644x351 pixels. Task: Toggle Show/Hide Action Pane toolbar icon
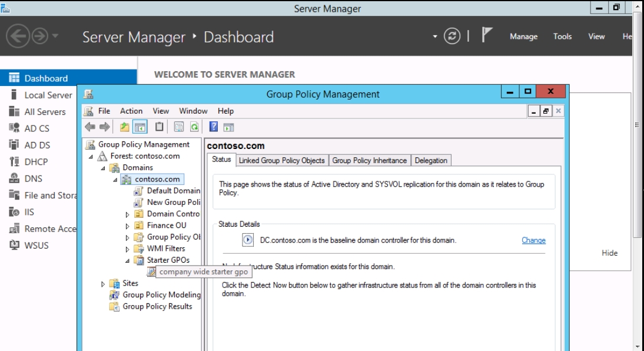click(229, 127)
